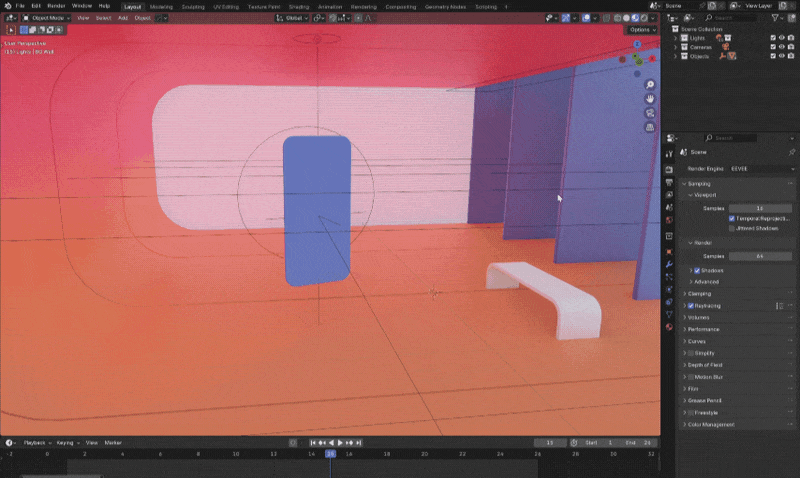800x478 pixels.
Task: Open the Object Mode dropdown
Action: [46, 18]
